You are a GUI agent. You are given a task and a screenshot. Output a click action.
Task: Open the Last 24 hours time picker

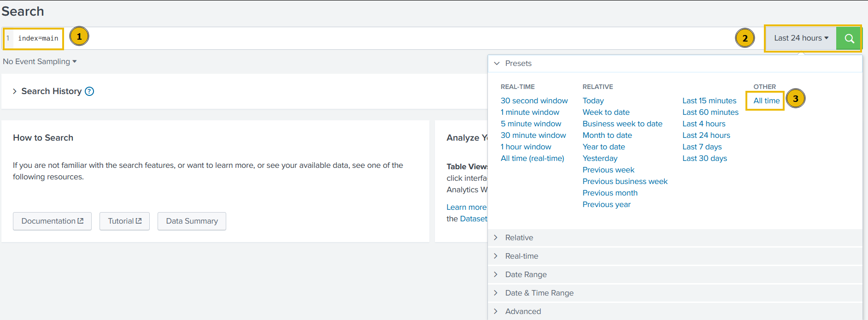click(801, 38)
